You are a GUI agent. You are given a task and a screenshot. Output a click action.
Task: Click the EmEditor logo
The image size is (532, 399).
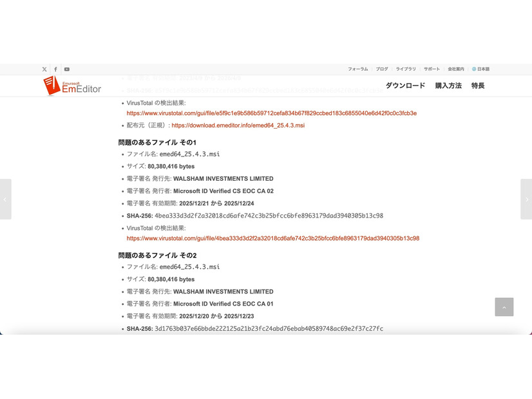point(71,86)
